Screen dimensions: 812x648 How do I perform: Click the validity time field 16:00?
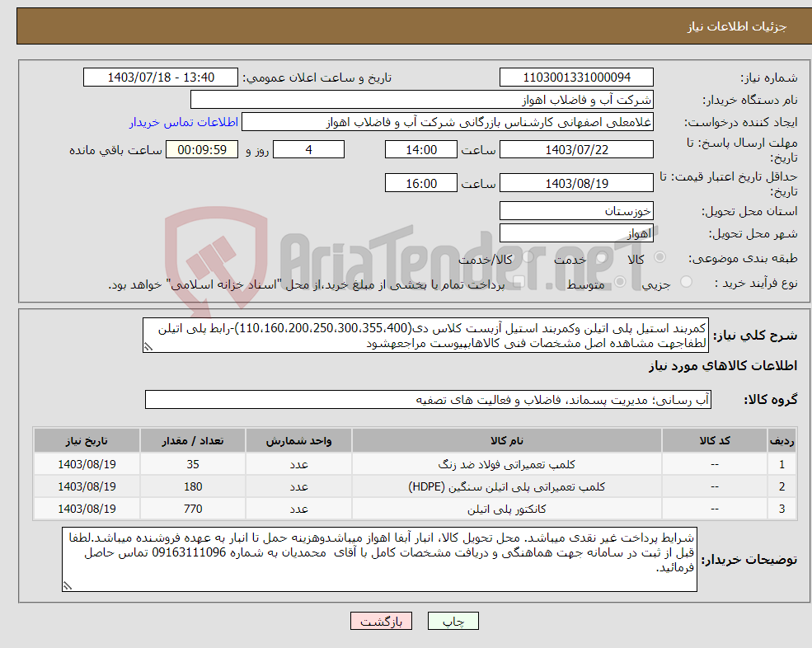421,183
